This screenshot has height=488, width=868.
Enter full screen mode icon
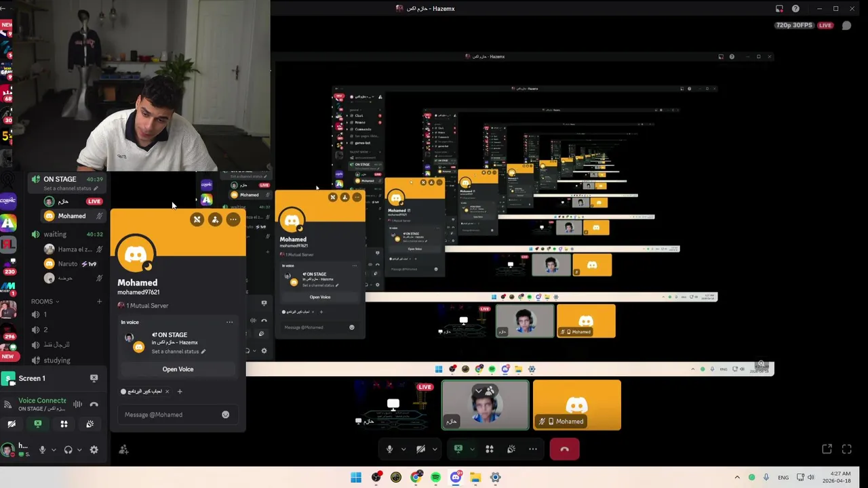[x=846, y=449]
